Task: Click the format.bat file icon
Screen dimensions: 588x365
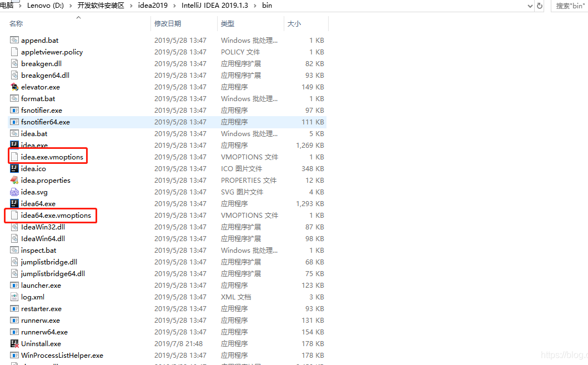Action: pyautogui.click(x=14, y=98)
